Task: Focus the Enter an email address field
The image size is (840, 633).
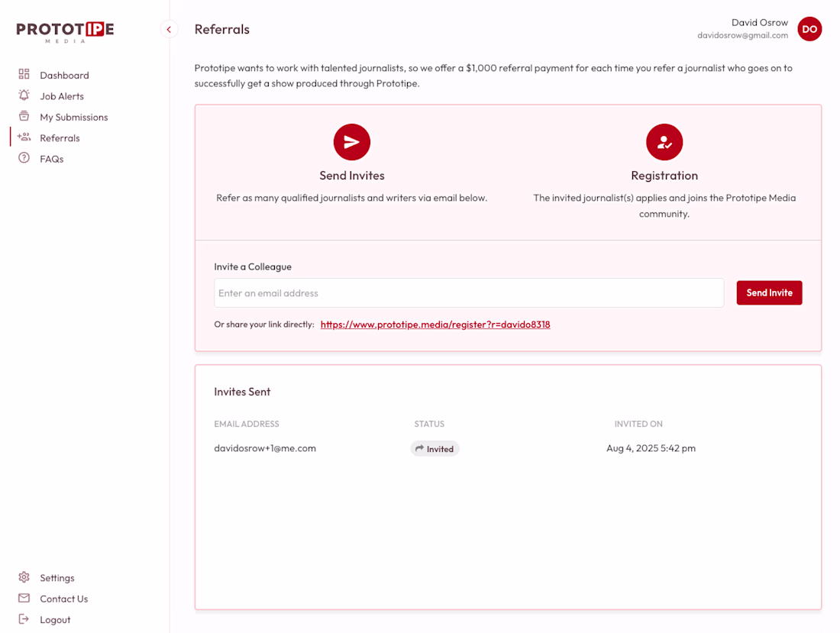Action: tap(470, 293)
